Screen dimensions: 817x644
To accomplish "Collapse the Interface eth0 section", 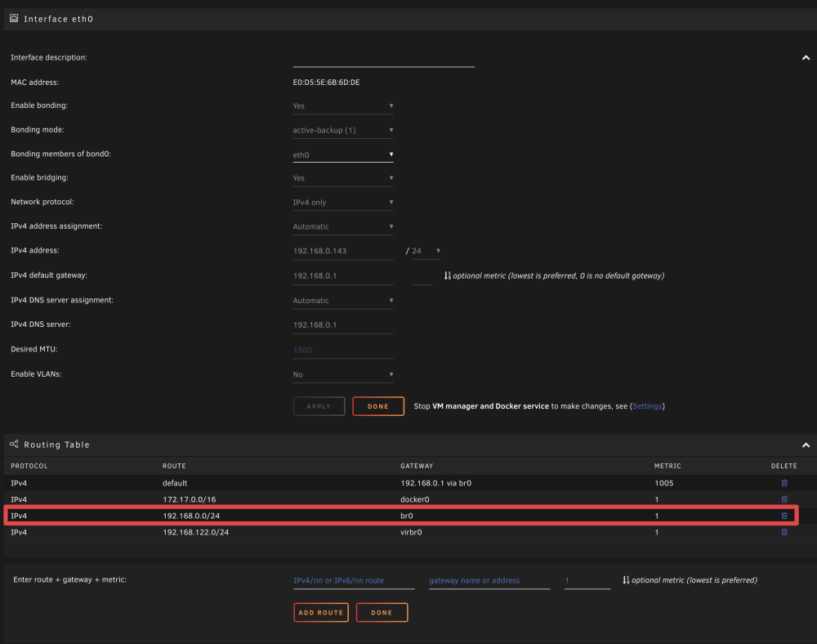I will pos(806,58).
